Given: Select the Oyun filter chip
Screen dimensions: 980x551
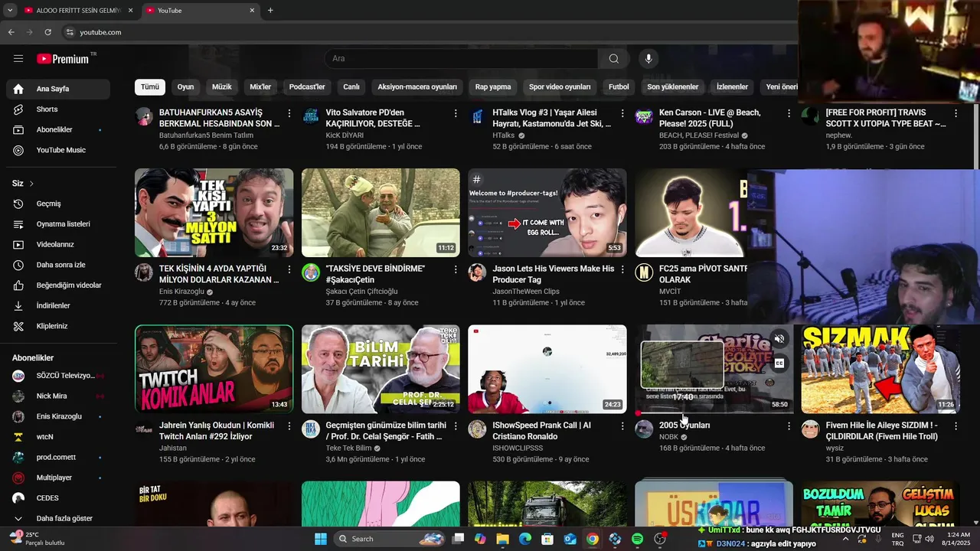Looking at the screenshot, I should click(186, 86).
